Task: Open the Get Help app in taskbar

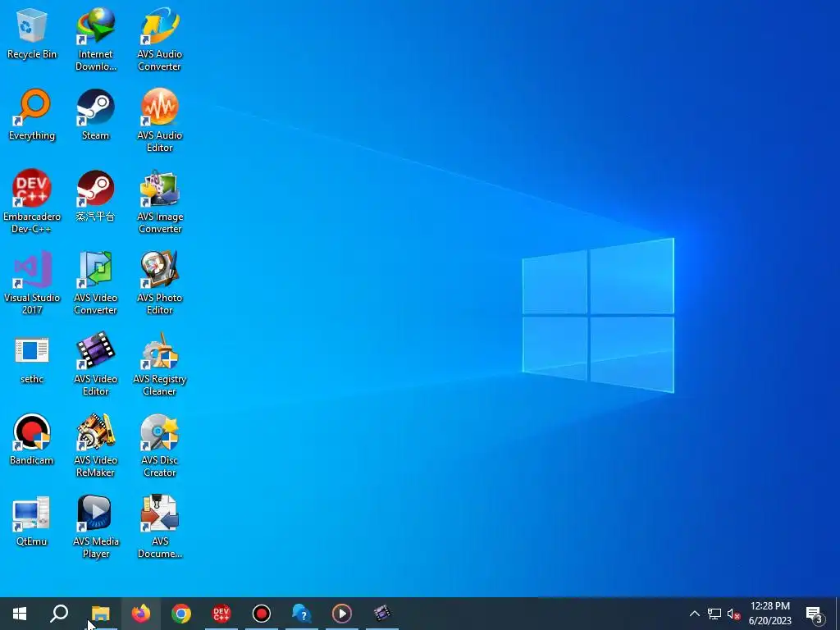Action: [x=302, y=614]
